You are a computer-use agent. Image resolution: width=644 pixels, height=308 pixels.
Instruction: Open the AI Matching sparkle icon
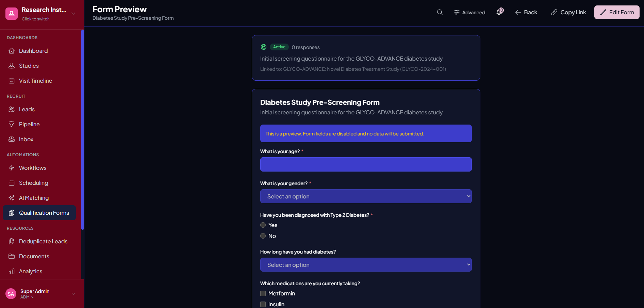[12, 198]
